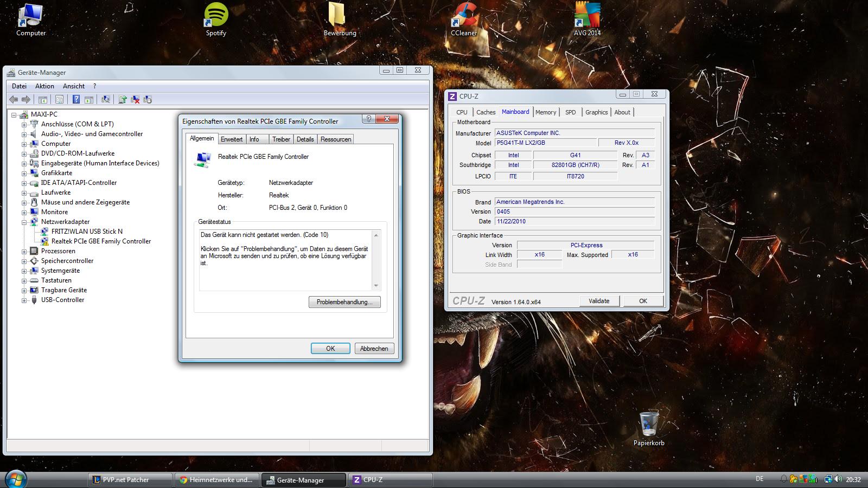The height and width of the screenshot is (488, 868).
Task: Click the DE language indicator
Action: [759, 479]
